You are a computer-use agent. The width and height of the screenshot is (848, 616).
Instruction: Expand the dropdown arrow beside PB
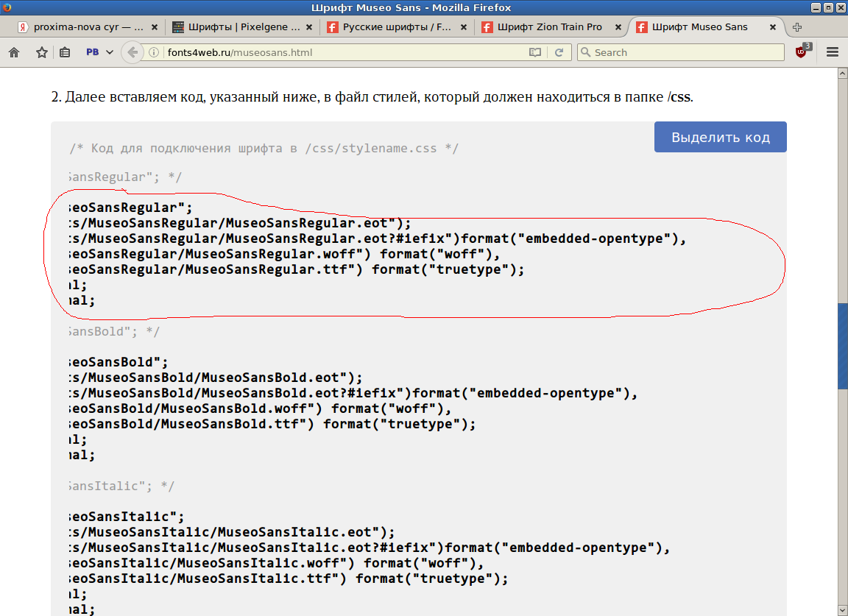[110, 52]
